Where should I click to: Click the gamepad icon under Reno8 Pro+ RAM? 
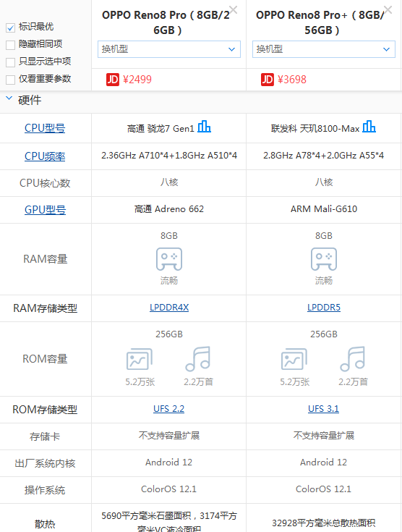[x=324, y=259]
